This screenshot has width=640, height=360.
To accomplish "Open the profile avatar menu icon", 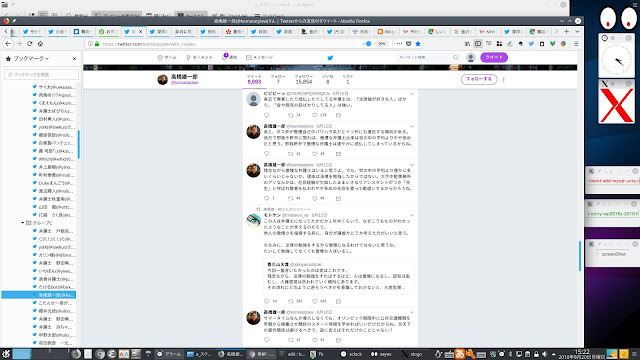I will (x=471, y=58).
